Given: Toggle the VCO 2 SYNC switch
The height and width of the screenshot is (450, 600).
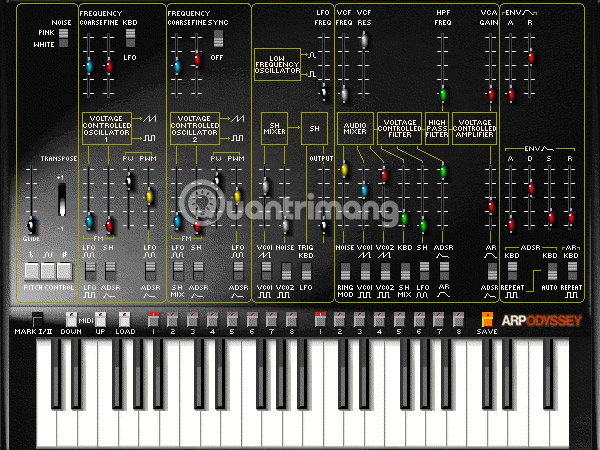Looking at the screenshot, I should pyautogui.click(x=218, y=39).
